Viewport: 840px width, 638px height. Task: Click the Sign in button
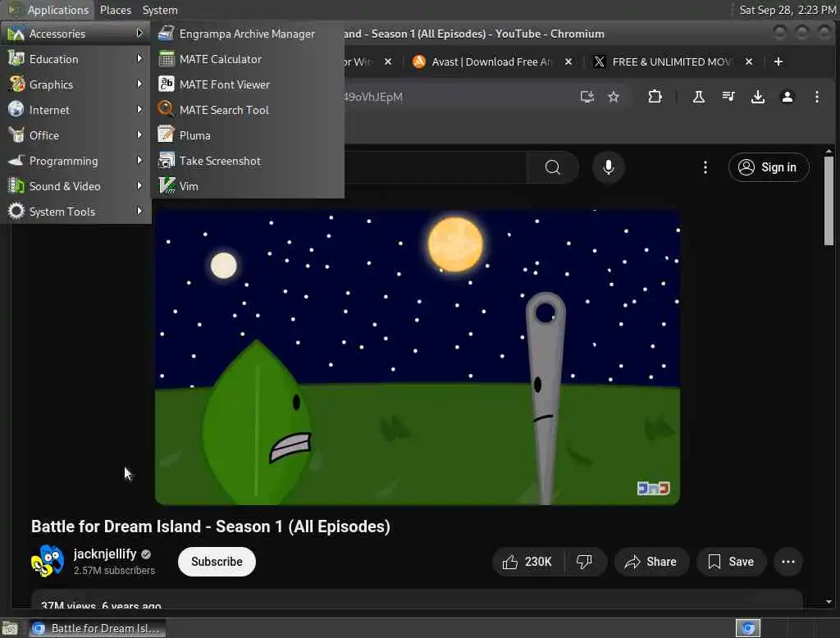[768, 167]
